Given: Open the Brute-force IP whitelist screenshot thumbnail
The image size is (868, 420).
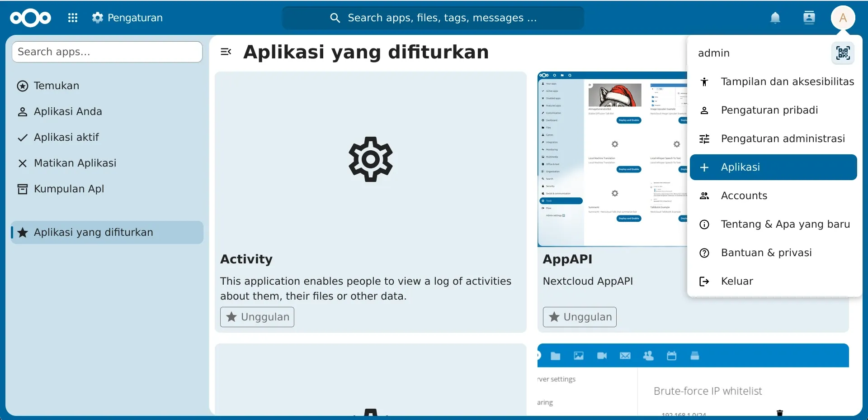Looking at the screenshot, I should (693, 379).
